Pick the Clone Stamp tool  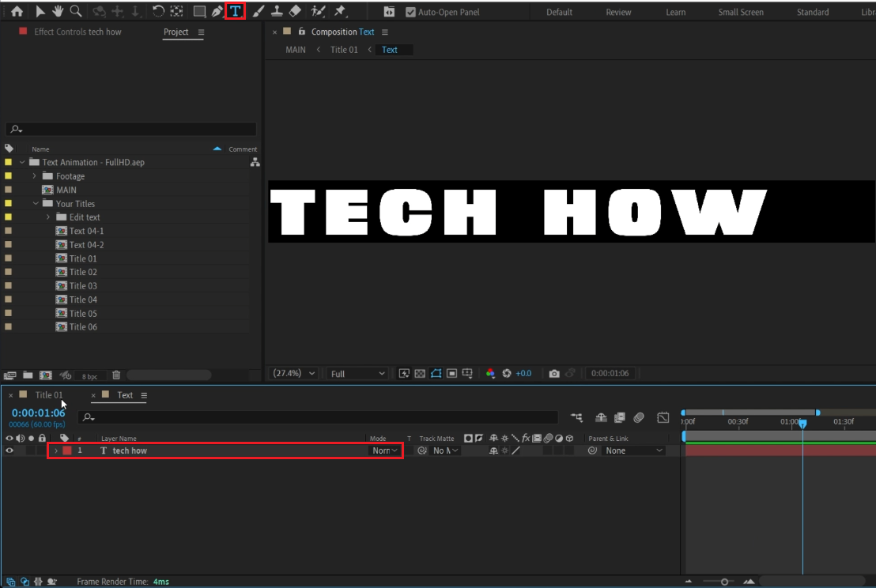(x=277, y=11)
